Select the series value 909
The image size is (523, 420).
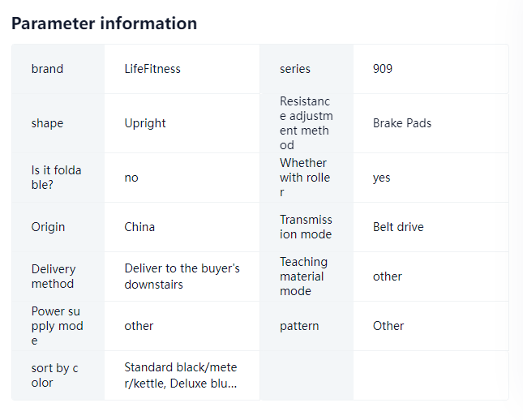[x=383, y=69]
